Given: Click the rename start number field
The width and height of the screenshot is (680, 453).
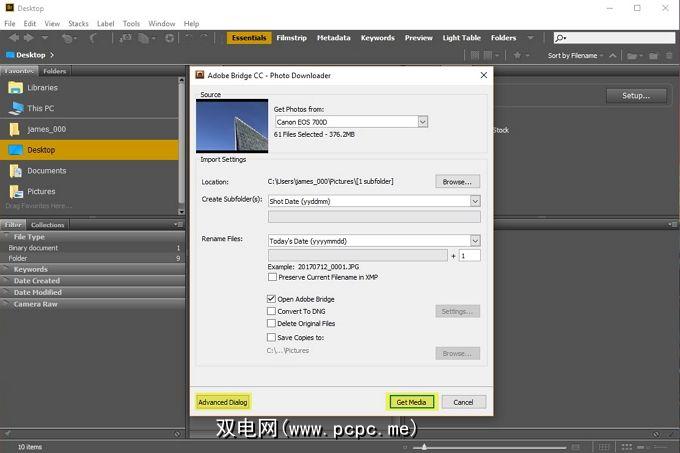Looking at the screenshot, I should pyautogui.click(x=470, y=256).
